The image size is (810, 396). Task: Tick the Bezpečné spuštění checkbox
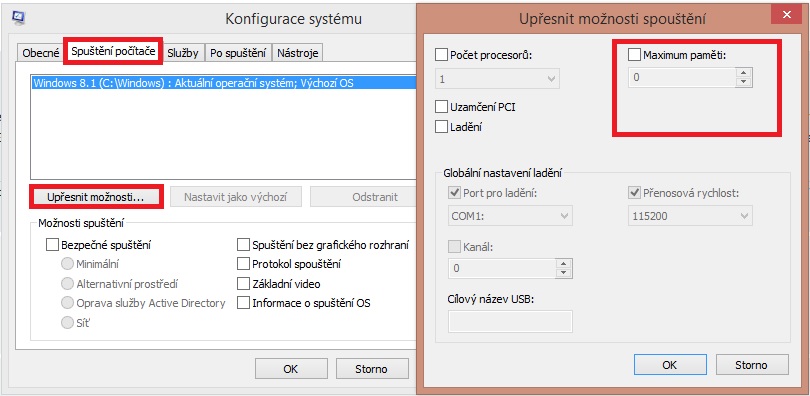52,244
